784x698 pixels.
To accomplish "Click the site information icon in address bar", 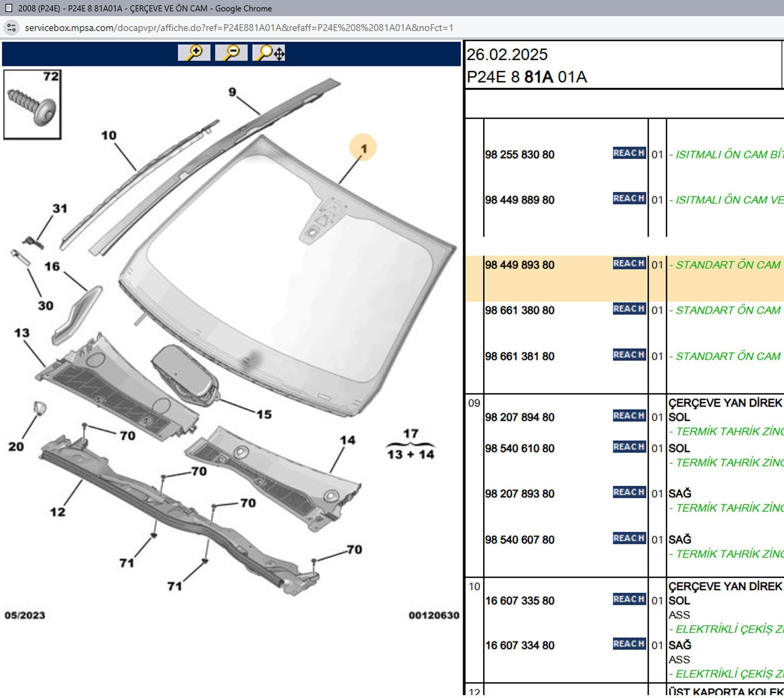I will click(12, 28).
